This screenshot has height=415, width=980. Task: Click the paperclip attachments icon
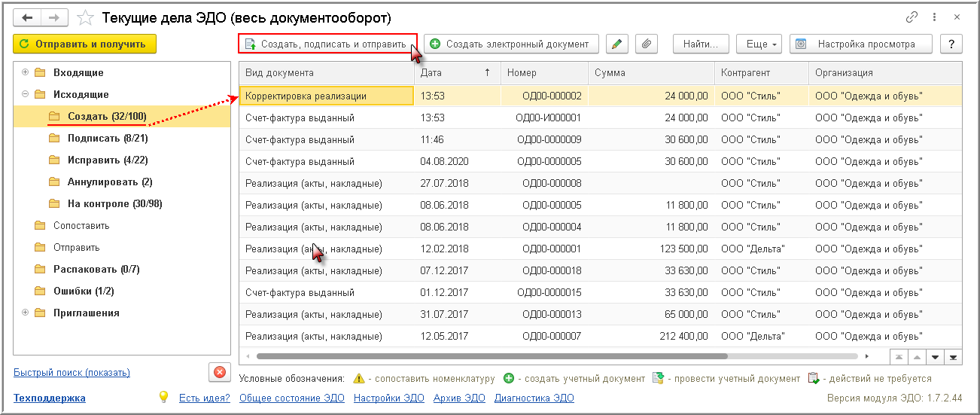coord(646,44)
